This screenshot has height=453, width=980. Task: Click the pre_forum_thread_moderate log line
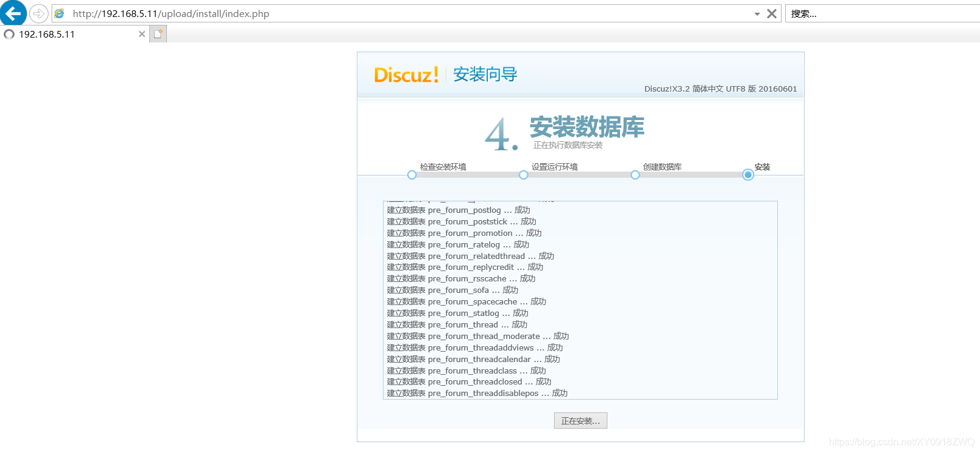pyautogui.click(x=478, y=336)
